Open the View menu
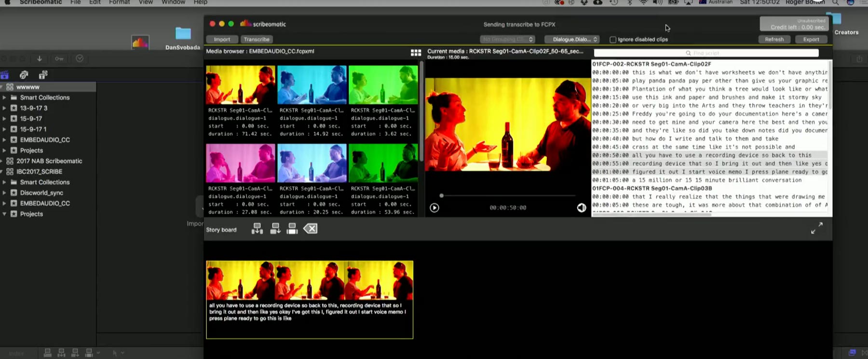Viewport: 868px width, 359px height. click(146, 2)
